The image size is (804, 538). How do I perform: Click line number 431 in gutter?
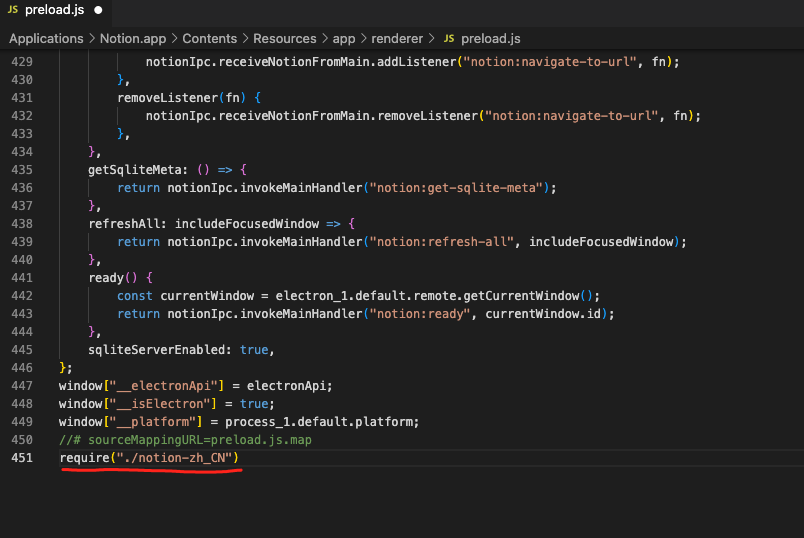click(x=22, y=98)
